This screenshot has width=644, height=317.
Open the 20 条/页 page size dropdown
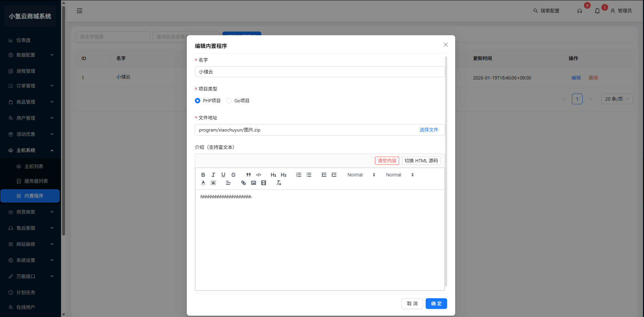616,99
